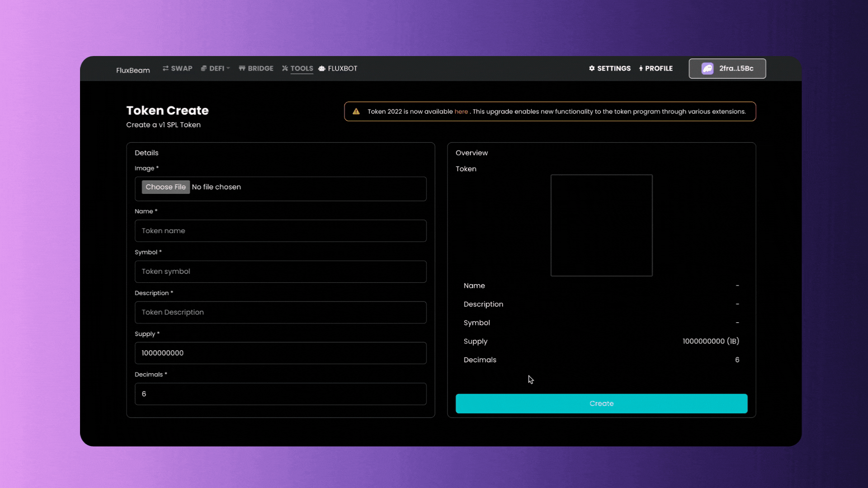Click the Profile person icon
This screenshot has height=488, width=868.
point(641,68)
